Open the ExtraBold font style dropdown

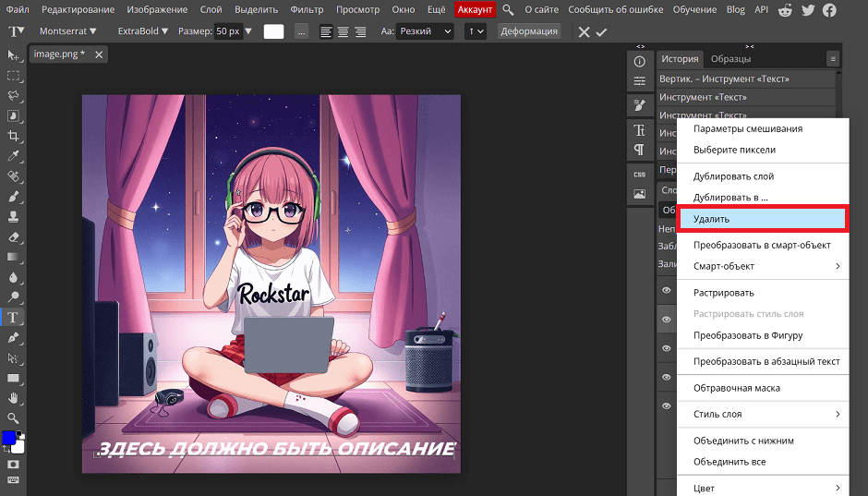click(143, 31)
